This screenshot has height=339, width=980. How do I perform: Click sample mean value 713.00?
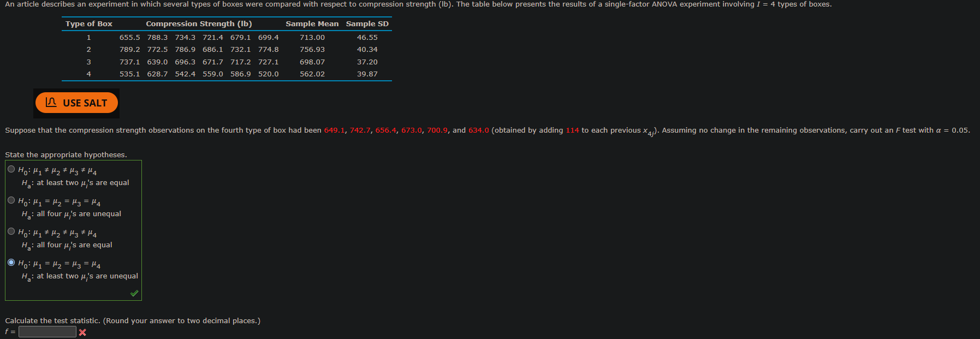(x=312, y=38)
